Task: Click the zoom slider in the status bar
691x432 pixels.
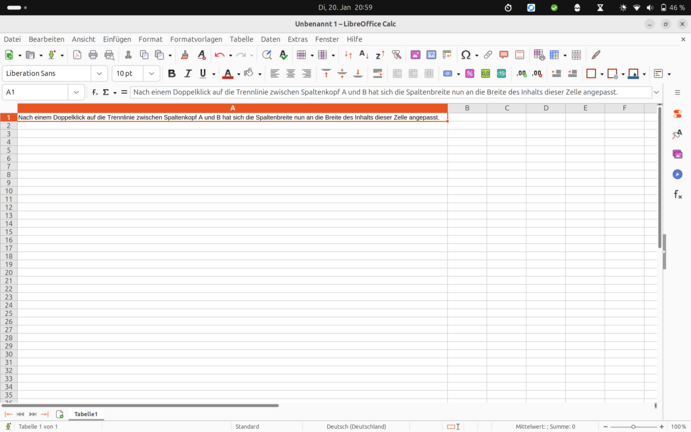Action: (633, 427)
